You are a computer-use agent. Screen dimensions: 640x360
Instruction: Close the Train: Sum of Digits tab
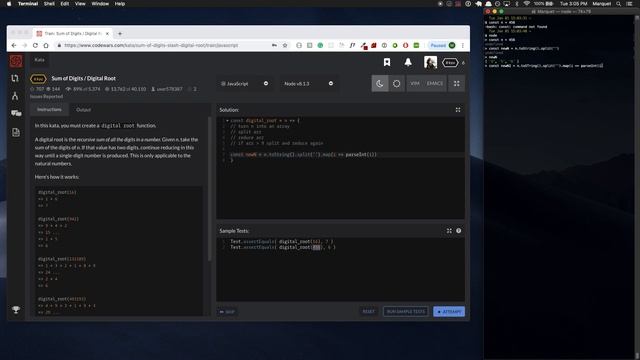coord(107,34)
